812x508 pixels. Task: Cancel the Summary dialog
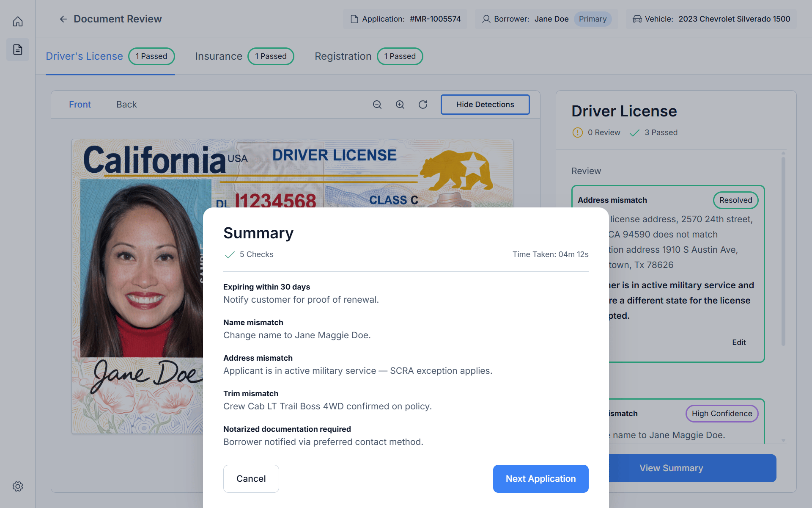coord(251,479)
